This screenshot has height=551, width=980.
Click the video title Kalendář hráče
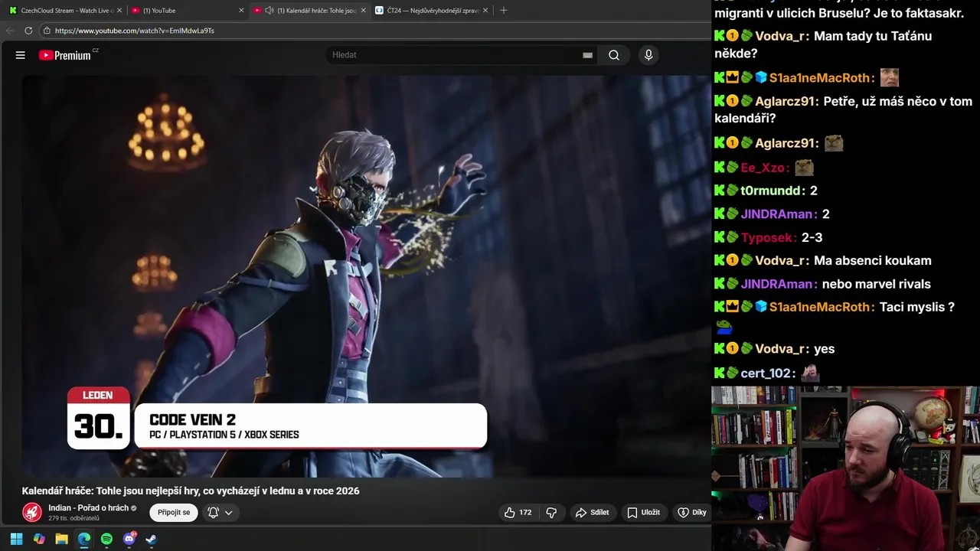191,491
